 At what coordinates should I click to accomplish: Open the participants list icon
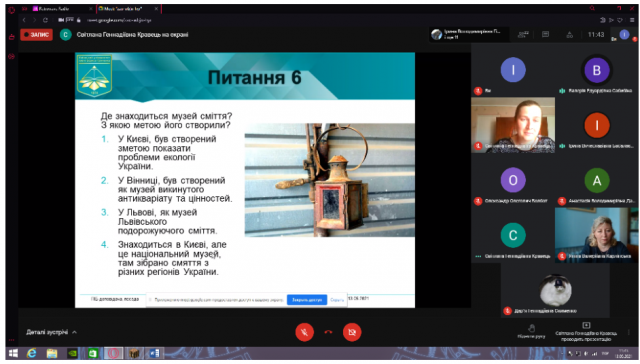523,35
